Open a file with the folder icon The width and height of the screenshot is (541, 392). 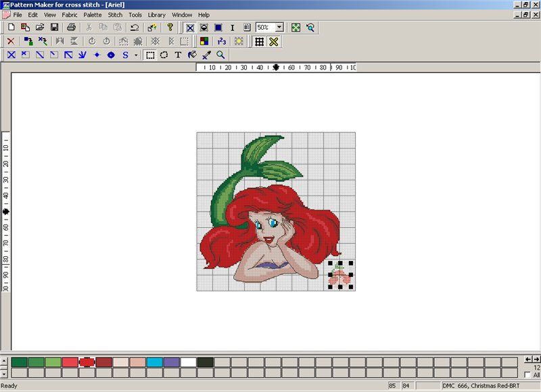click(40, 27)
